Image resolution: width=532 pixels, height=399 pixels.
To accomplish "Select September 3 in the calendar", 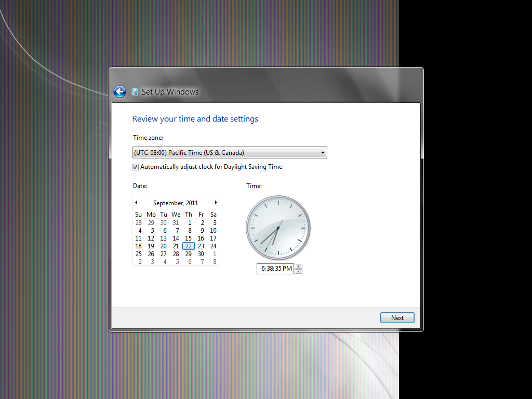I will pos(215,222).
